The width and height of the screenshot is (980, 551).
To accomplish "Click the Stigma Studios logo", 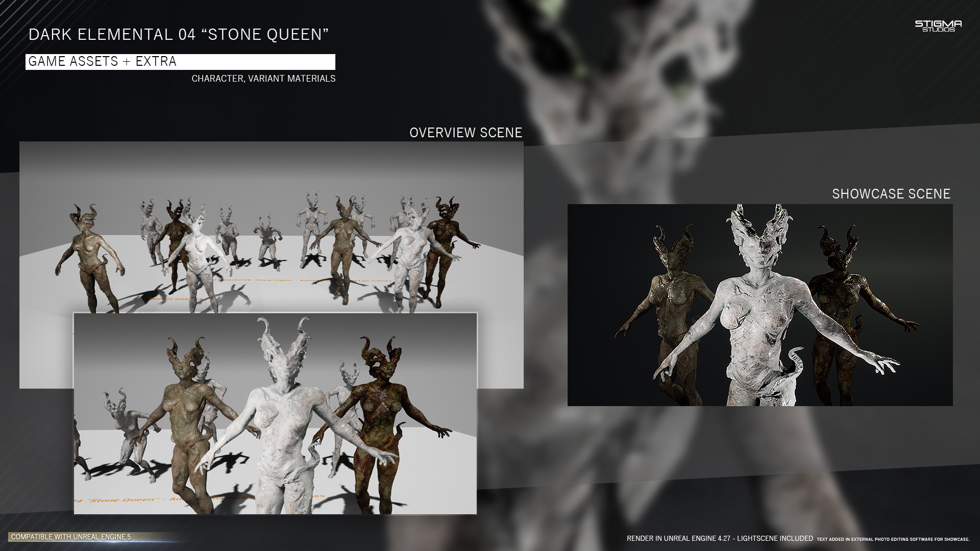I will pyautogui.click(x=938, y=26).
